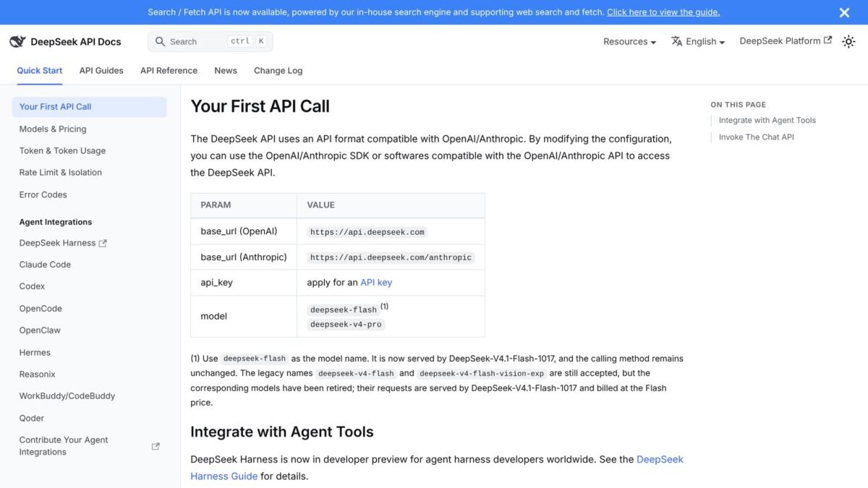Go to the API Reference tab
The image size is (868, 488).
[x=169, y=71]
